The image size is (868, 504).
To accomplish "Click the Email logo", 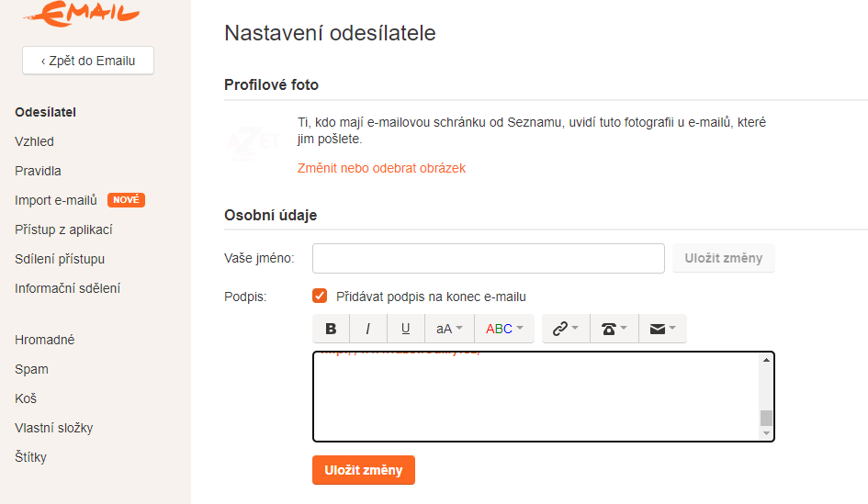I will click(x=82, y=13).
